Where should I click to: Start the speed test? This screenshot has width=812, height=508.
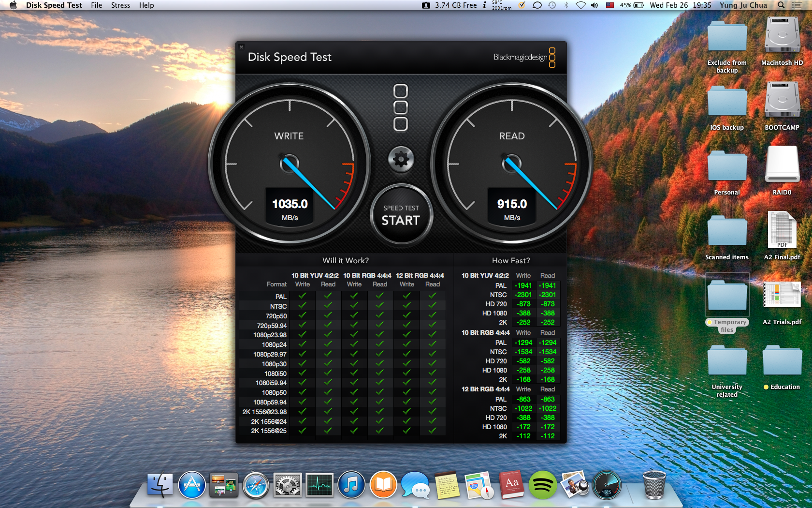coord(401,215)
